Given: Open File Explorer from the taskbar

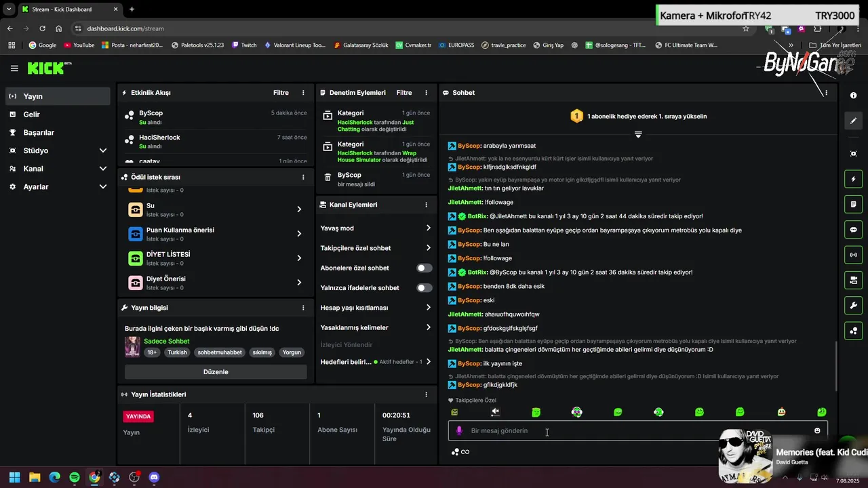Looking at the screenshot, I should 35,477.
